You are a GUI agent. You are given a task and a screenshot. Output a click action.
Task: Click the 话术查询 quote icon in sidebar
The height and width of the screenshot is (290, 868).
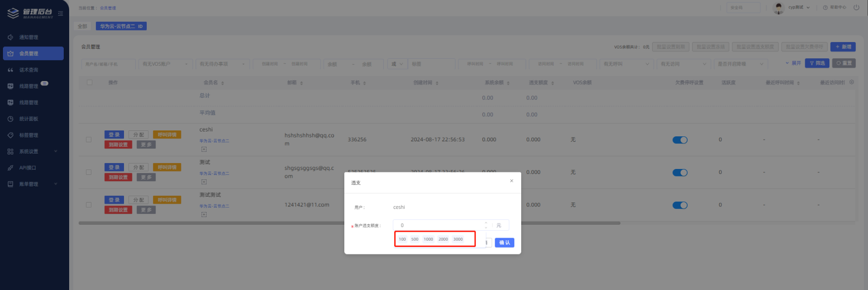10,70
